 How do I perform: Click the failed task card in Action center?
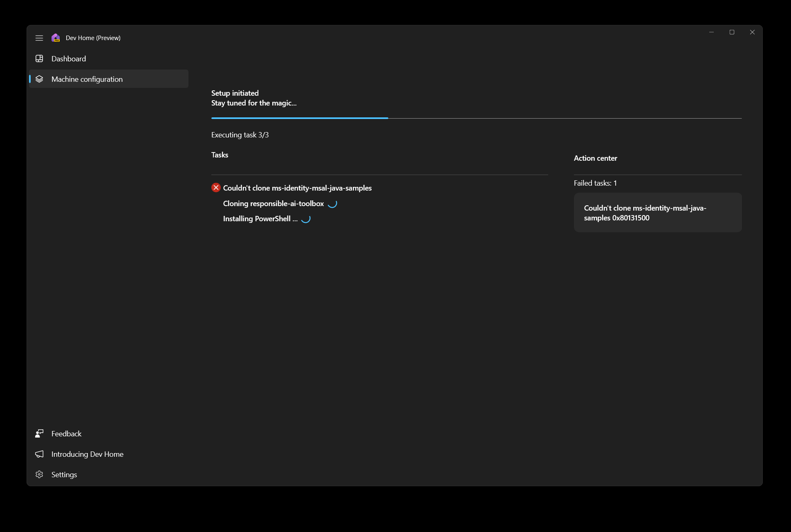(657, 213)
